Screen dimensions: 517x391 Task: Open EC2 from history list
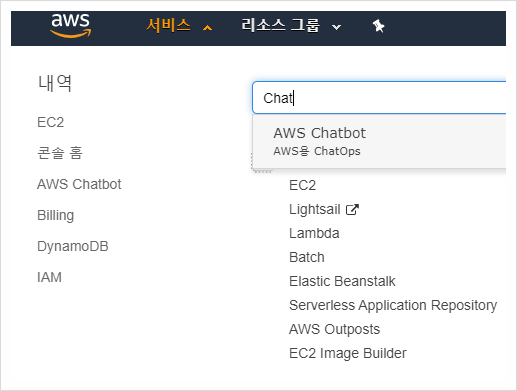coord(50,122)
